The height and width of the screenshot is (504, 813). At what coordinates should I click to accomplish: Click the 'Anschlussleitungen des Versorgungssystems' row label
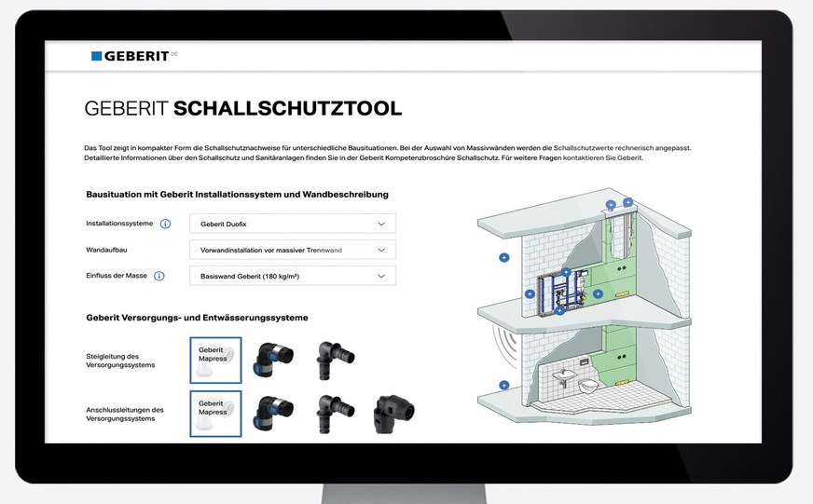point(125,414)
